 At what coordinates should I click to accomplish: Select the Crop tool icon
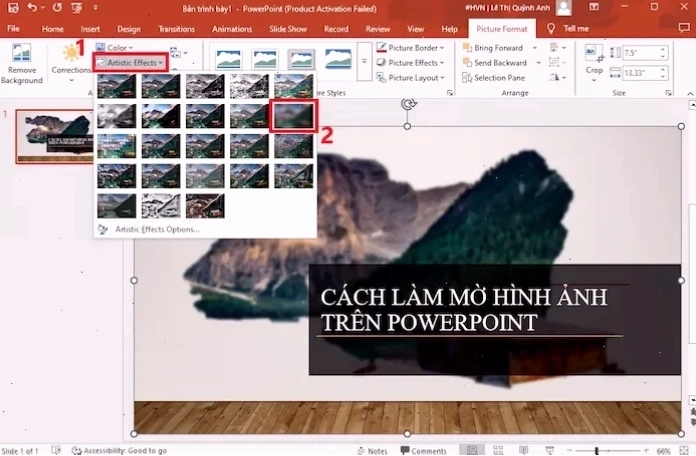pyautogui.click(x=594, y=53)
